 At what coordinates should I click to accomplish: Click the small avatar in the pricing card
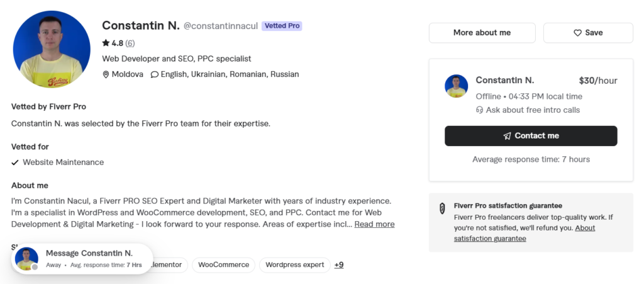[x=457, y=86]
